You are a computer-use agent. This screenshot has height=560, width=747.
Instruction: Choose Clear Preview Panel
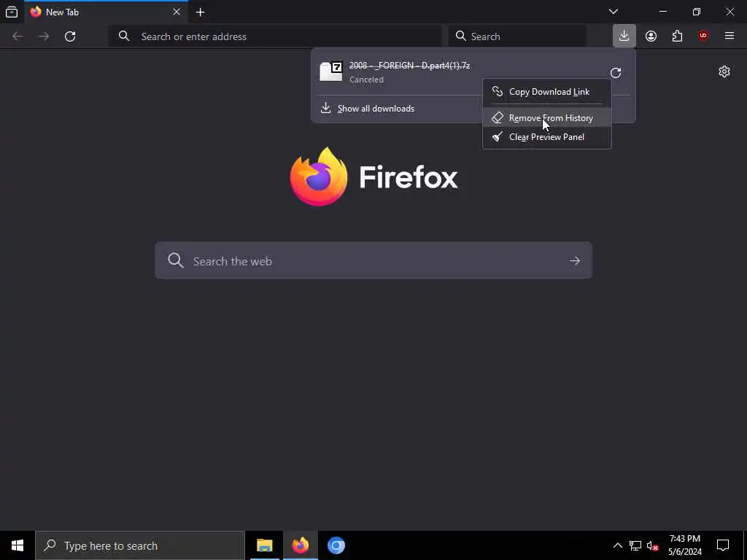coord(547,137)
